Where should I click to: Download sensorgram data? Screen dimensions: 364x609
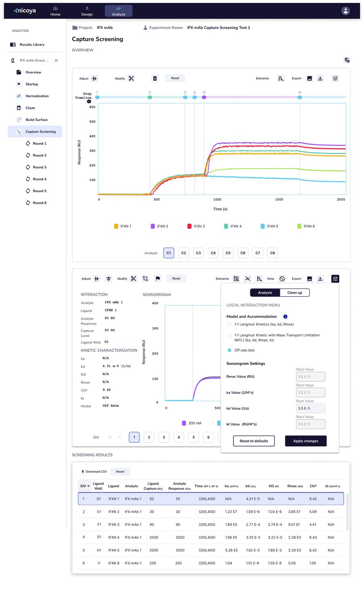pyautogui.click(x=320, y=279)
